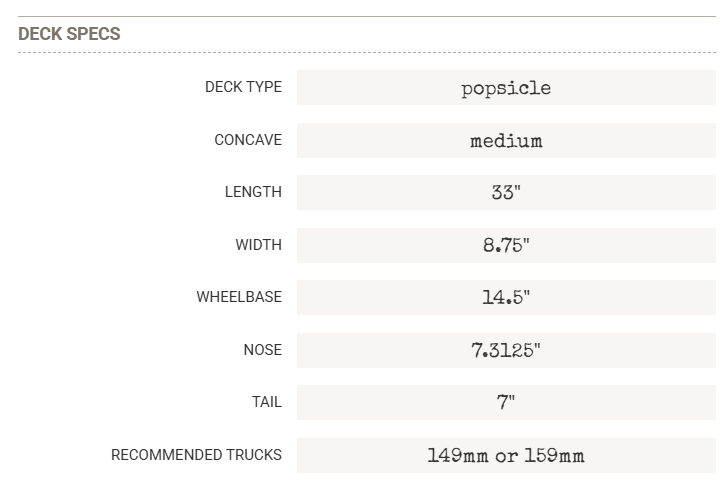Select the 8.75" width value
The height and width of the screenshot is (501, 725).
click(x=506, y=245)
